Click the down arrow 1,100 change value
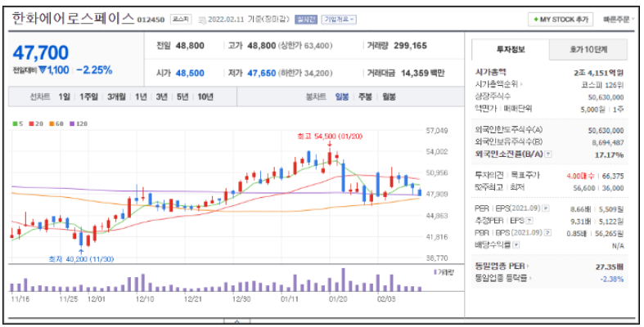Image resolution: width=644 pixels, height=327 pixels. click(x=54, y=70)
